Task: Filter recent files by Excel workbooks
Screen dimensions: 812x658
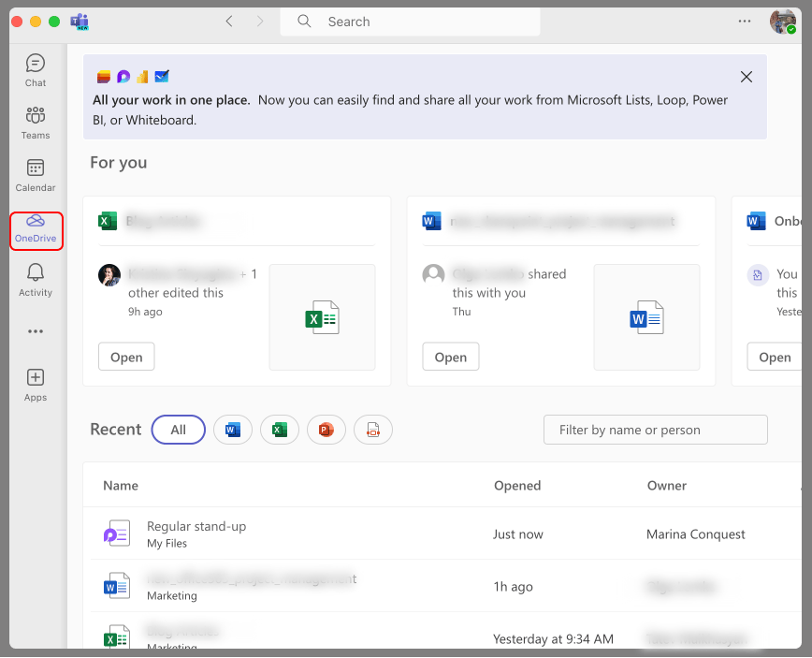Action: click(280, 430)
